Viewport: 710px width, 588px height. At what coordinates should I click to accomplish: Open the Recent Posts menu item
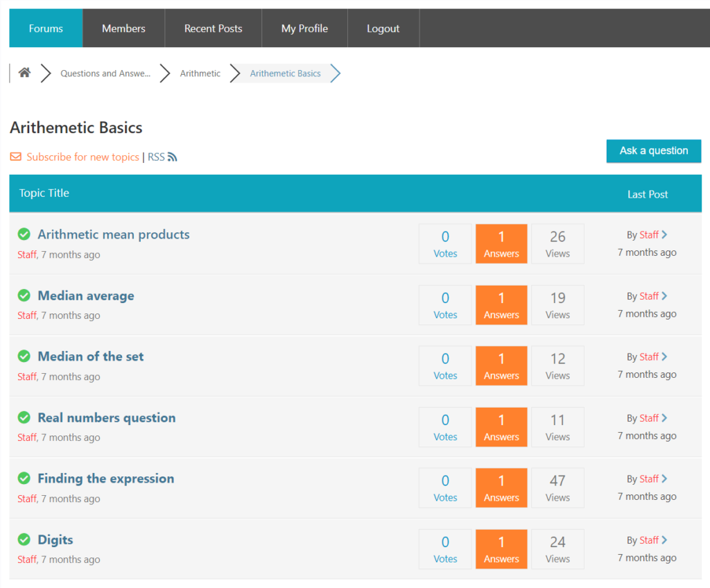pos(213,28)
